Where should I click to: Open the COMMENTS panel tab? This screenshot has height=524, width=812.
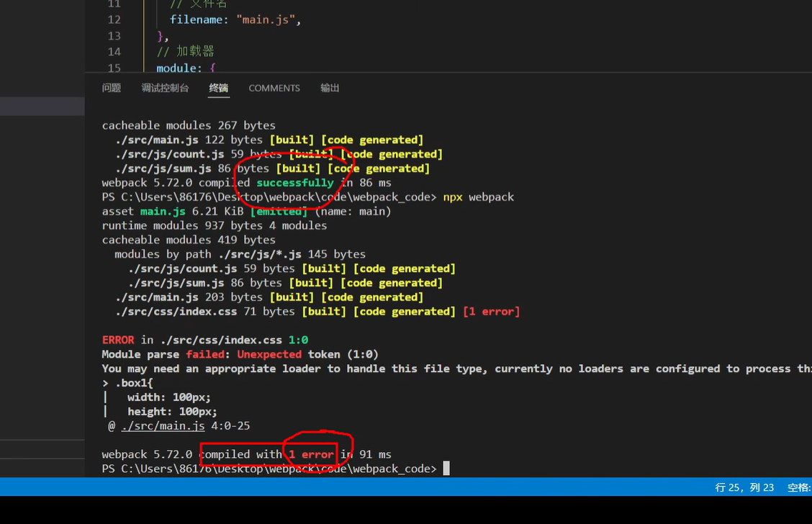click(x=274, y=88)
